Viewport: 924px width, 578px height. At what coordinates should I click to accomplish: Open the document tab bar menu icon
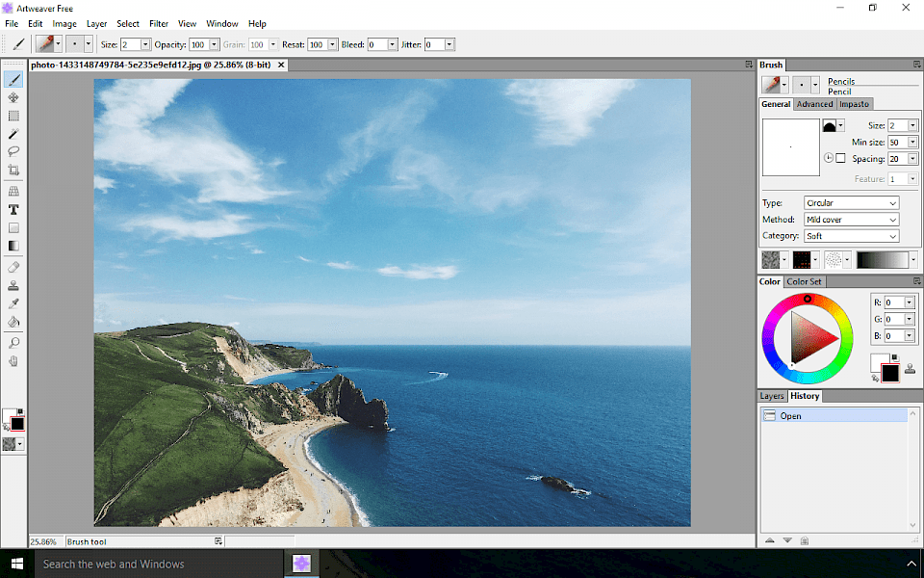coord(749,65)
